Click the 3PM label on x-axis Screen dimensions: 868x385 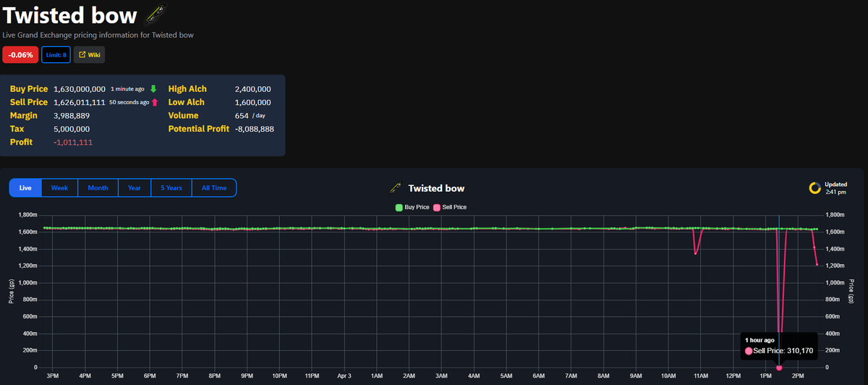(x=53, y=376)
